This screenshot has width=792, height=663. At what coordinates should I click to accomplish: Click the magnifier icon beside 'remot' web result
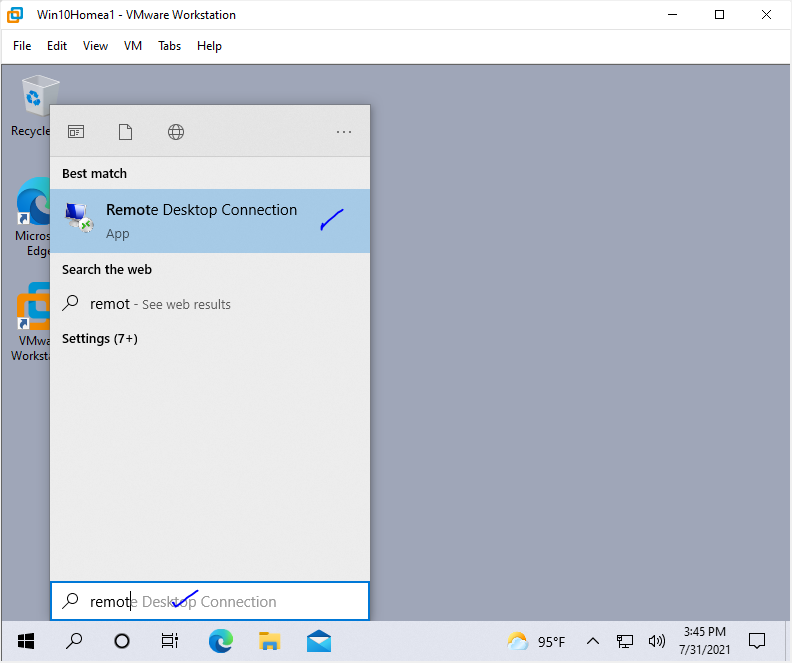(x=70, y=303)
